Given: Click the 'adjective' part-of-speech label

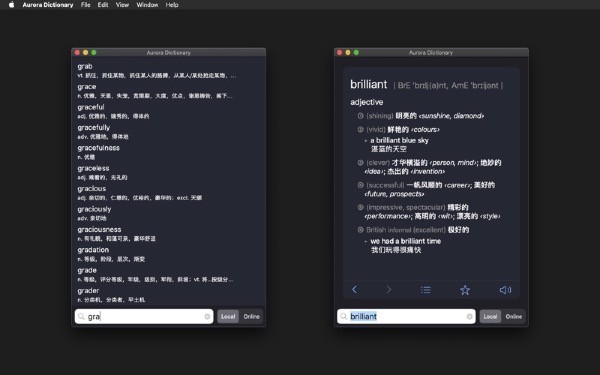Looking at the screenshot, I should click(367, 102).
